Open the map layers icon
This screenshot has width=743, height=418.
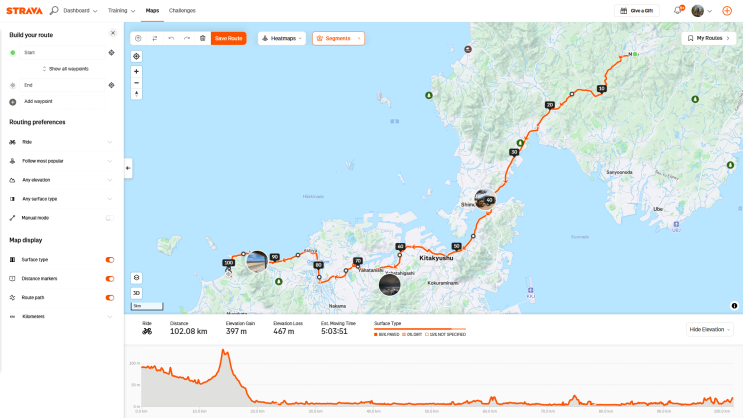136,278
